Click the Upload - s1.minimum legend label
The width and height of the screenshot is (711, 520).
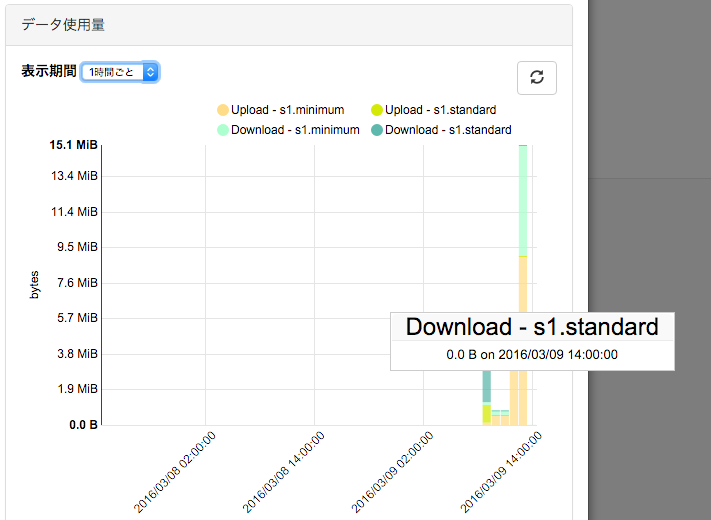tap(287, 110)
